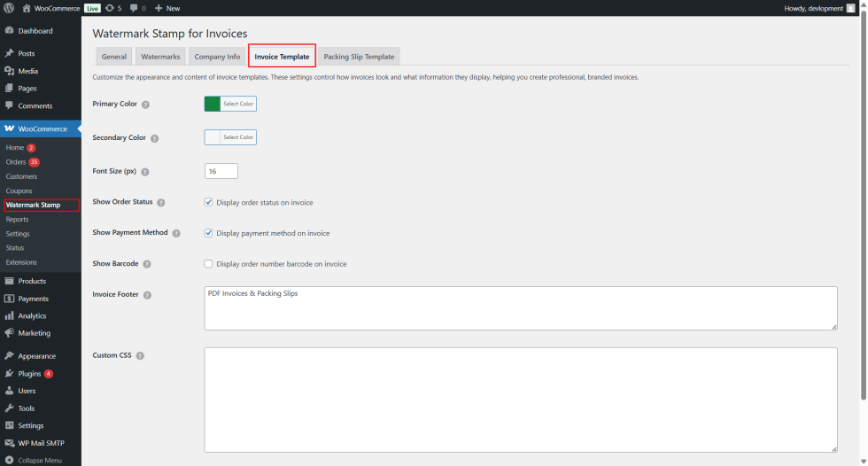This screenshot has width=868, height=466.
Task: Expand the Appearance menu in sidebar
Action: click(x=36, y=356)
